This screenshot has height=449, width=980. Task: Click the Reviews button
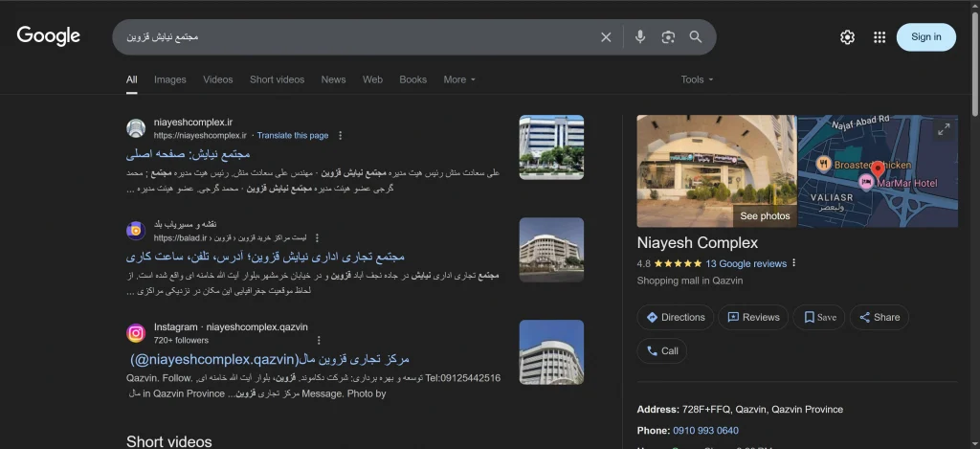coord(753,318)
